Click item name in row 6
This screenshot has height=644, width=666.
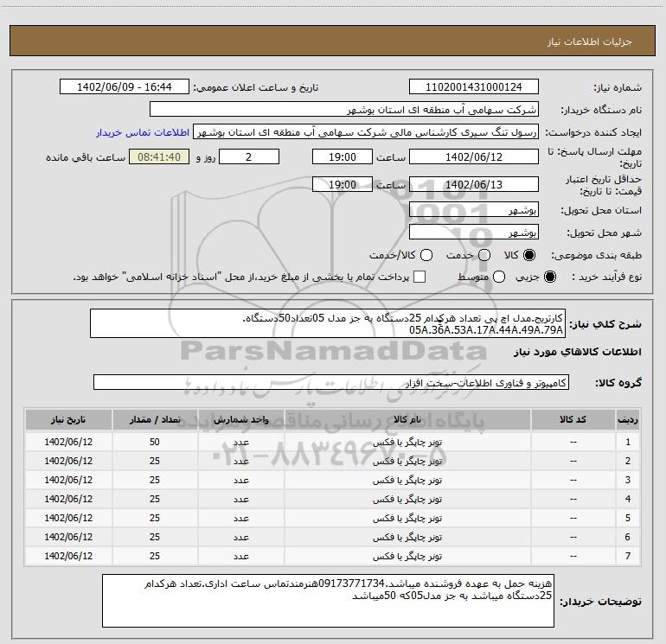tap(407, 537)
